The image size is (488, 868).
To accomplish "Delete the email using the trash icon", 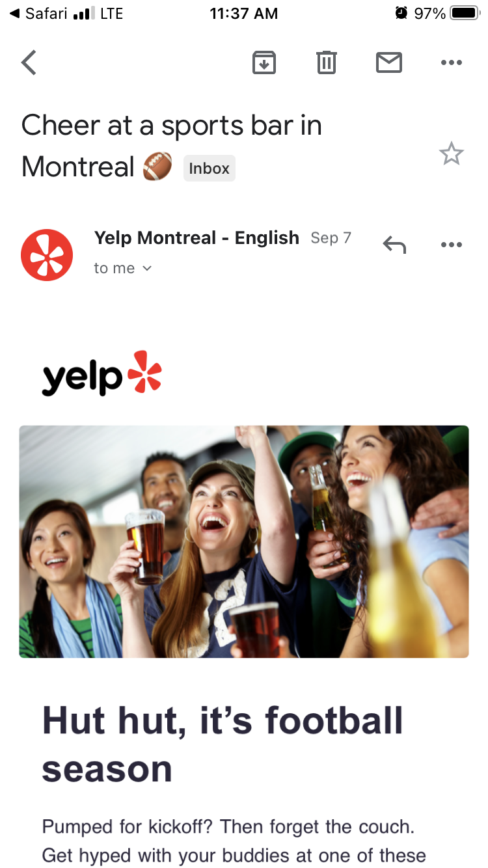I will click(x=327, y=62).
